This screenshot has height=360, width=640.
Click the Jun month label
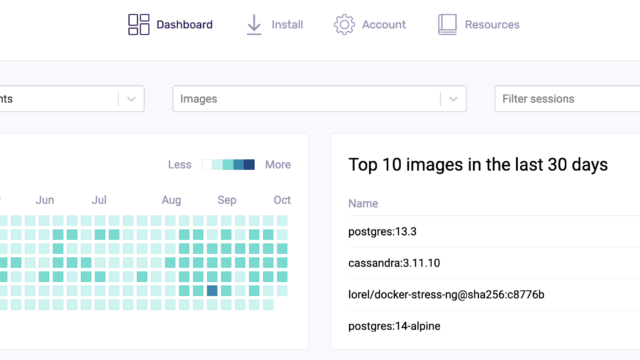click(44, 200)
